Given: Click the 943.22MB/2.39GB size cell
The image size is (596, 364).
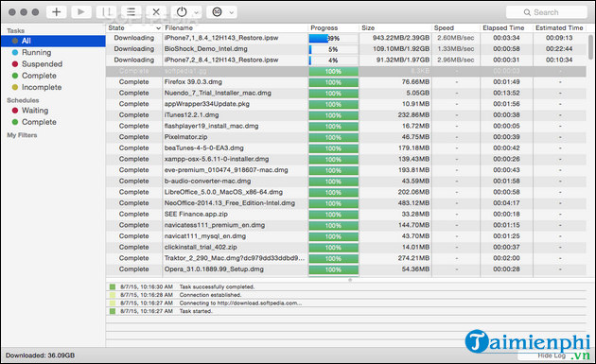Looking at the screenshot, I should [x=401, y=38].
